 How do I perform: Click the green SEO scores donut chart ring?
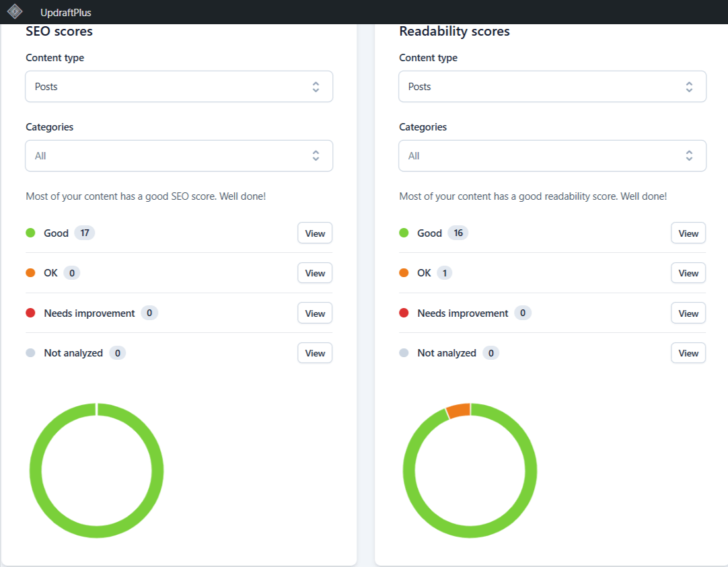pyautogui.click(x=36, y=471)
